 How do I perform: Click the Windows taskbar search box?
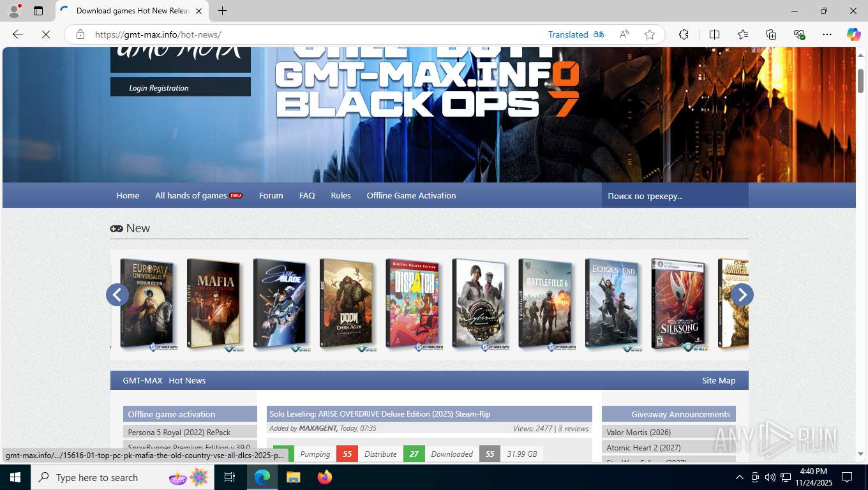[123, 477]
